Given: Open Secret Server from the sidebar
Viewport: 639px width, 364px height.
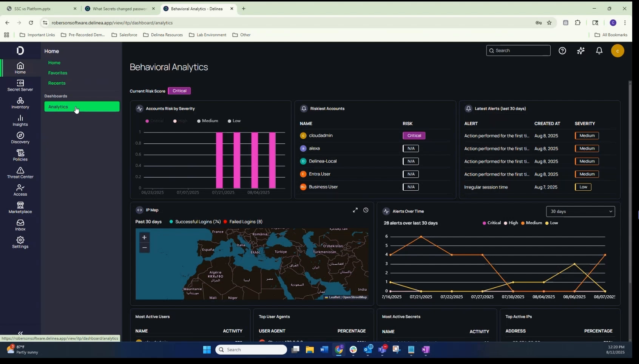Looking at the screenshot, I should click(20, 86).
